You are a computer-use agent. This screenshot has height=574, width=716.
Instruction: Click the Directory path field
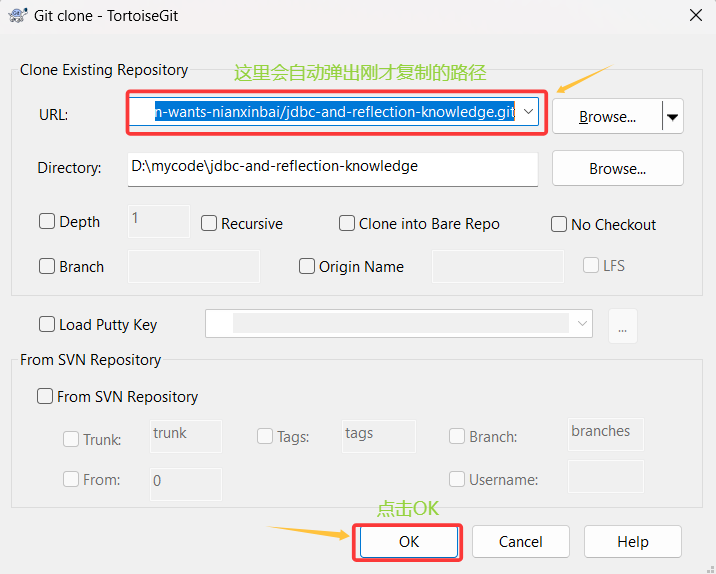pyautogui.click(x=333, y=169)
